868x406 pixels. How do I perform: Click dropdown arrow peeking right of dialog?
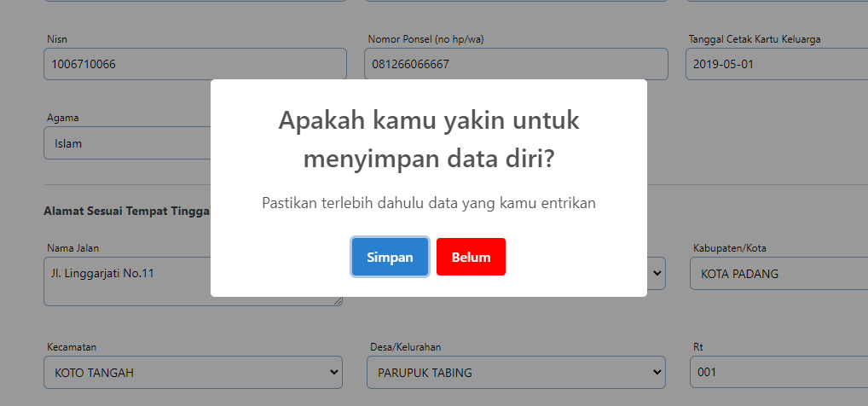coord(657,274)
